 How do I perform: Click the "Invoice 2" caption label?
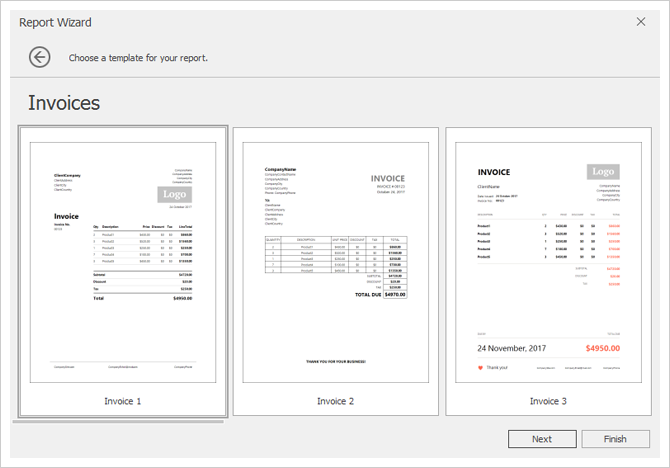click(336, 401)
